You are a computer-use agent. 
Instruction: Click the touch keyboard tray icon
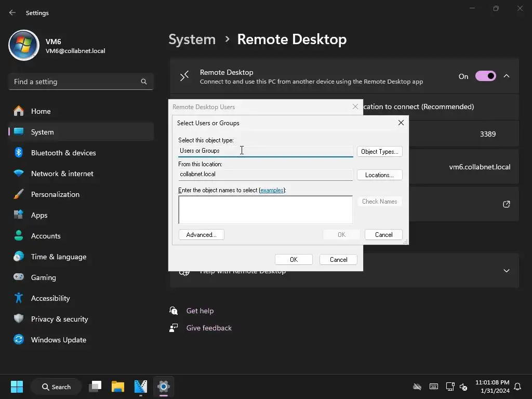pyautogui.click(x=434, y=387)
